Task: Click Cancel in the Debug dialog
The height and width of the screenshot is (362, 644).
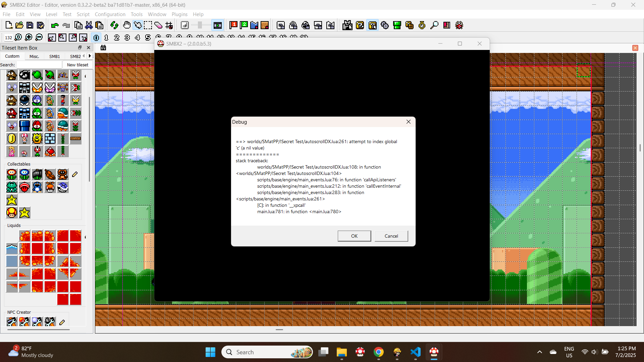Action: pos(391,236)
